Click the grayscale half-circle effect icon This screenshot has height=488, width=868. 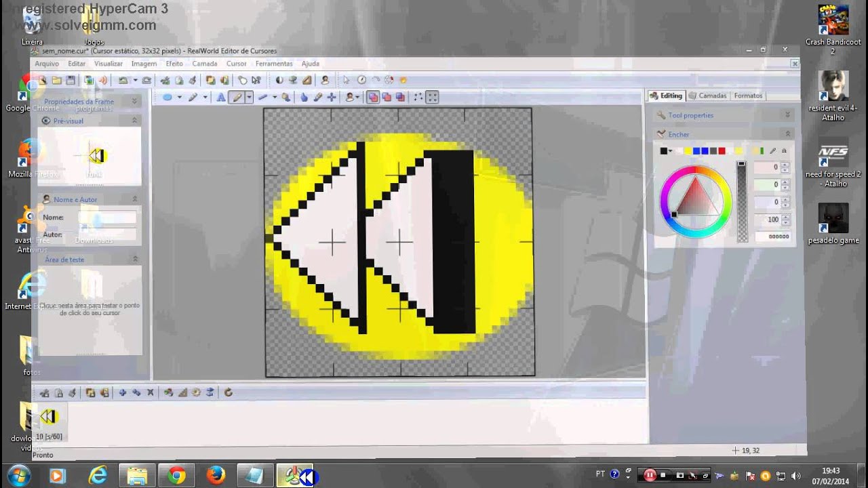tap(279, 80)
